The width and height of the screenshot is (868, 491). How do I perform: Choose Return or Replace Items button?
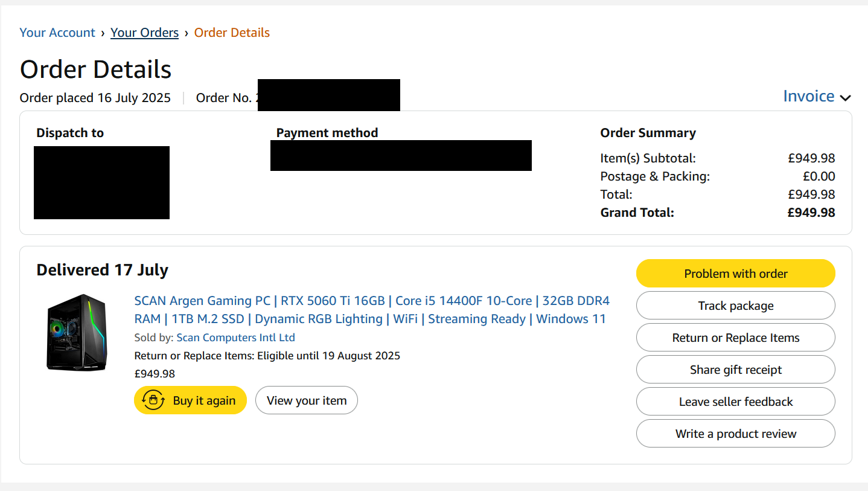point(735,338)
